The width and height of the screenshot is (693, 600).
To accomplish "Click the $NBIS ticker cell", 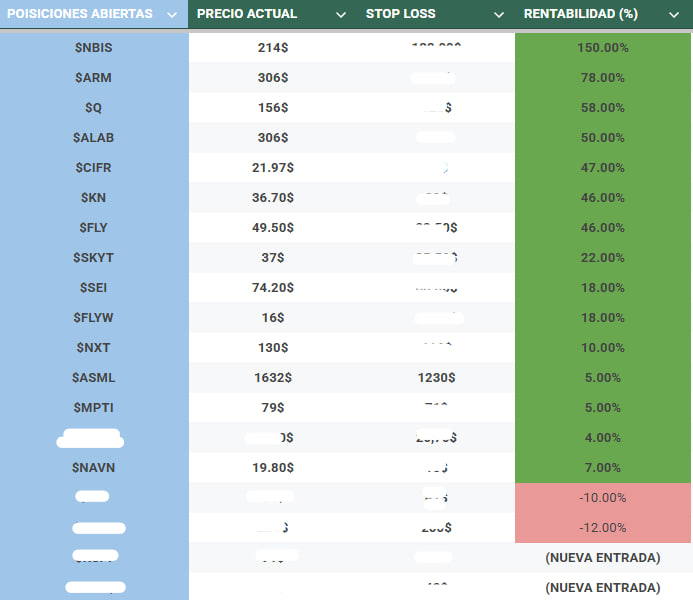I will click(94, 48).
